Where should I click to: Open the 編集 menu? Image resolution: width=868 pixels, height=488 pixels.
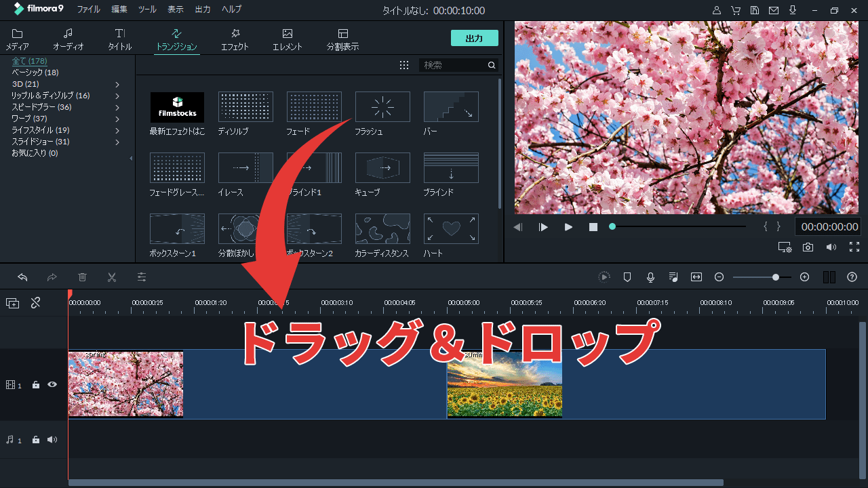pos(119,9)
